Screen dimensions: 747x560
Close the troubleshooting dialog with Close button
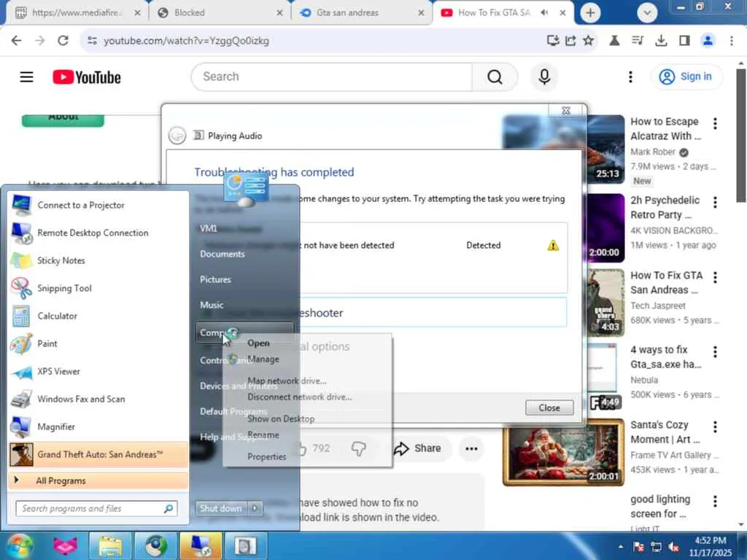tap(549, 408)
